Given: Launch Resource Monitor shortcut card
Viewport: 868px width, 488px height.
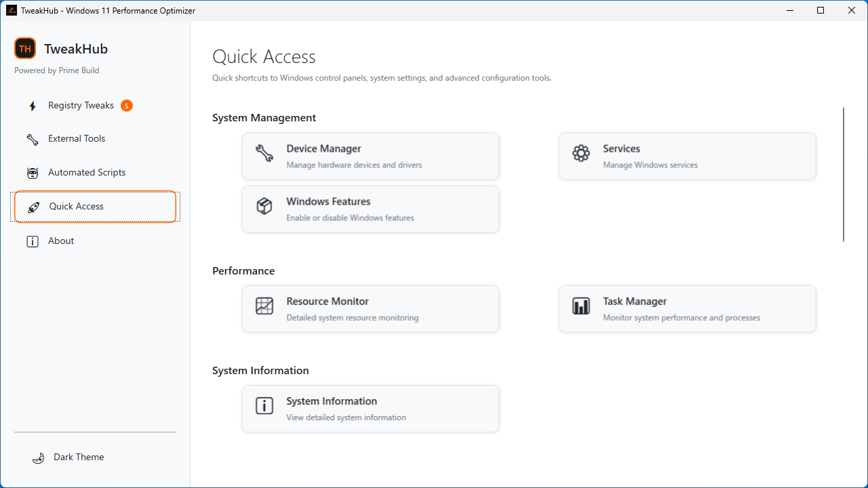Looking at the screenshot, I should tap(370, 309).
